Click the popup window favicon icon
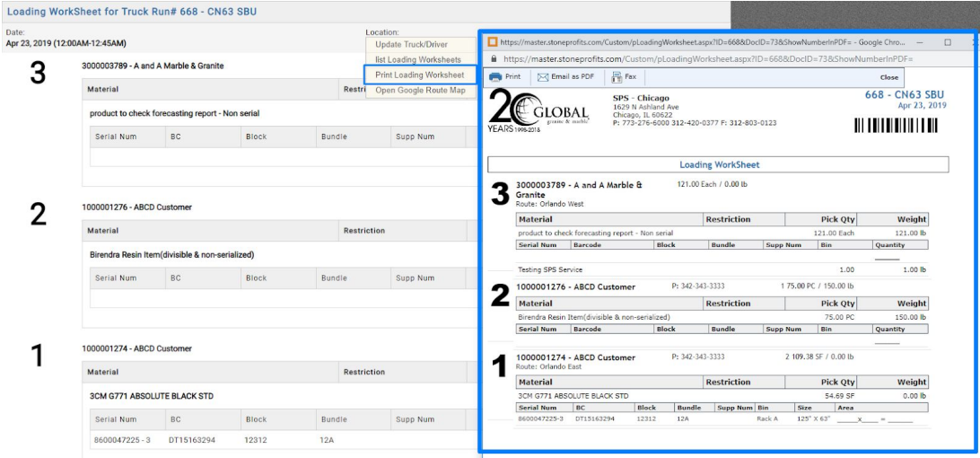The height and width of the screenshot is (458, 980). (x=493, y=42)
